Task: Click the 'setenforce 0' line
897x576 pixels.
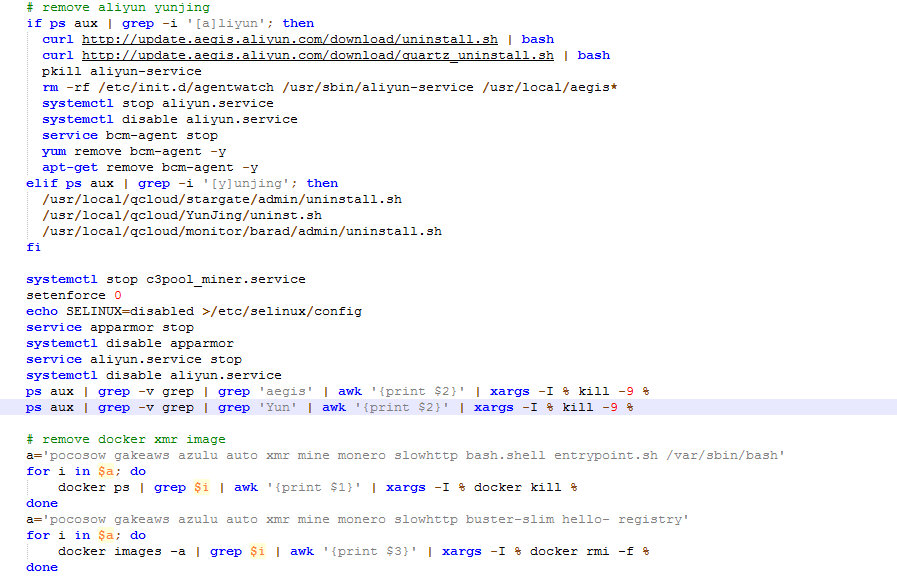Action: click(x=74, y=296)
